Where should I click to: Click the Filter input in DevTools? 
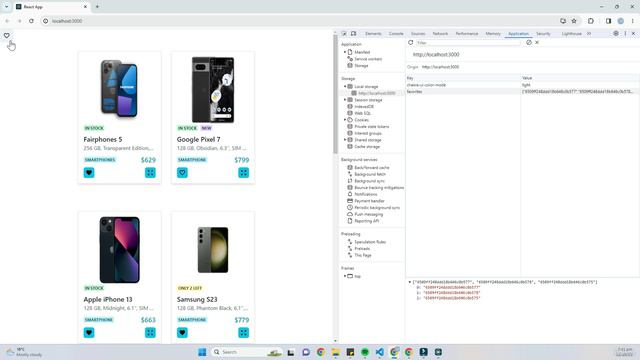(x=468, y=42)
